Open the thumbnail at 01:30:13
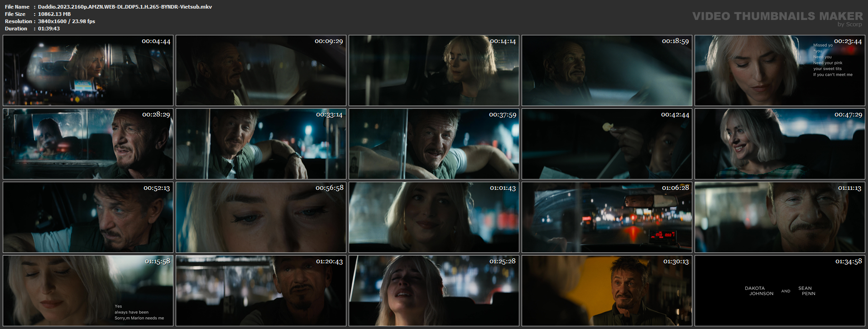868x329 pixels. tap(607, 290)
